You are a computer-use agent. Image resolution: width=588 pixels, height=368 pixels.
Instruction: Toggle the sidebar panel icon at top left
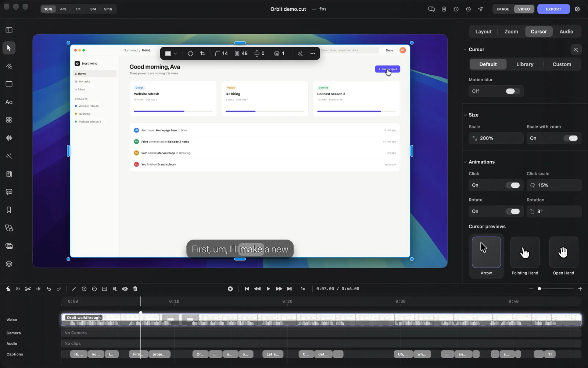point(9,30)
